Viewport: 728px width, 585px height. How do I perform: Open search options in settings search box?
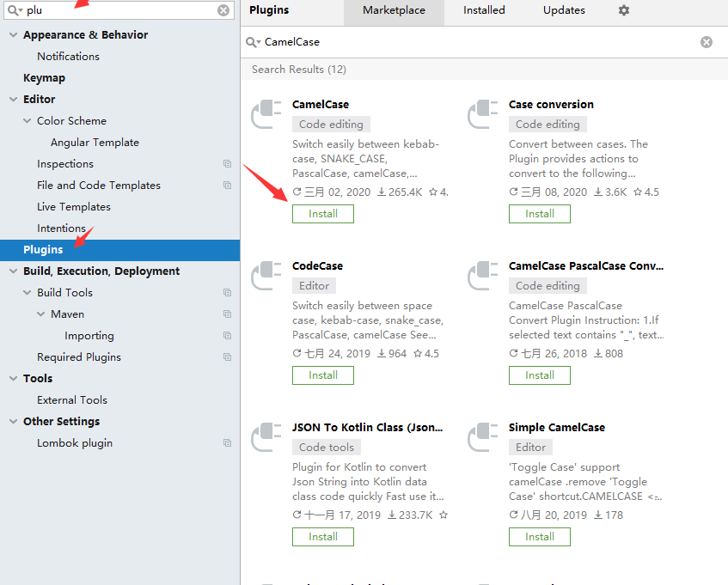15,10
